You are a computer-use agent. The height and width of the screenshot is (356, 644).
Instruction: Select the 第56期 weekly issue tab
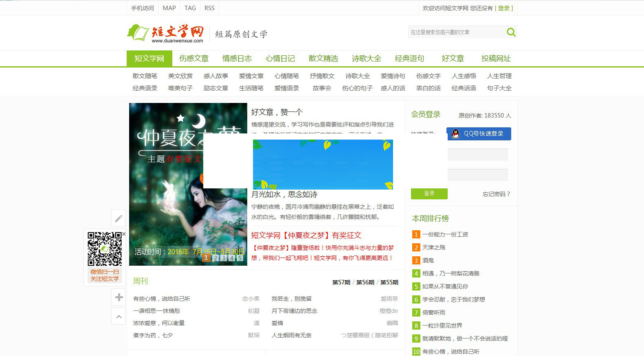[365, 282]
